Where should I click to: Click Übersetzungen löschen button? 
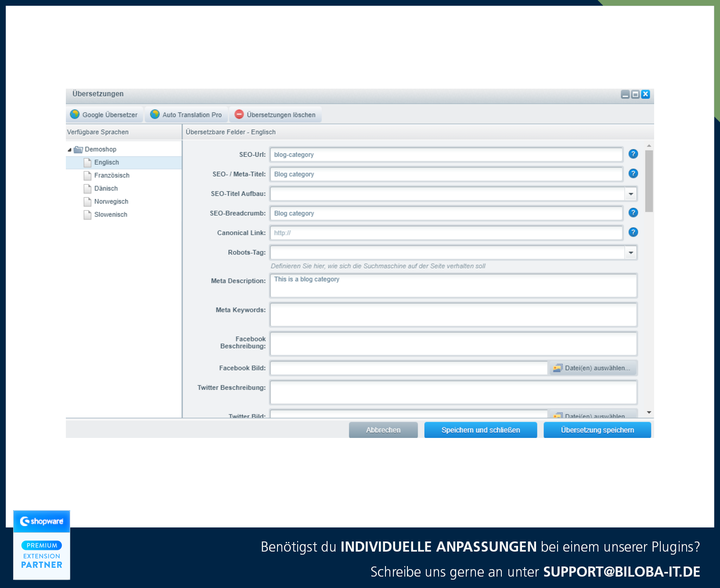click(x=275, y=115)
